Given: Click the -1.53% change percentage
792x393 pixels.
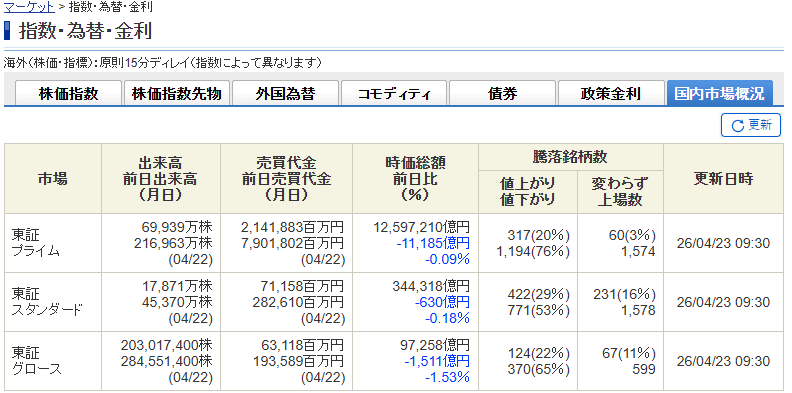Looking at the screenshot, I should [x=448, y=377].
